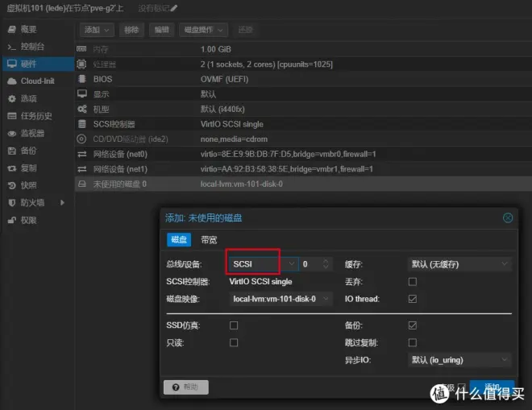The width and height of the screenshot is (532, 410).
Task: Toggle the 备份 backup checkbox in dialog
Action: 413,325
